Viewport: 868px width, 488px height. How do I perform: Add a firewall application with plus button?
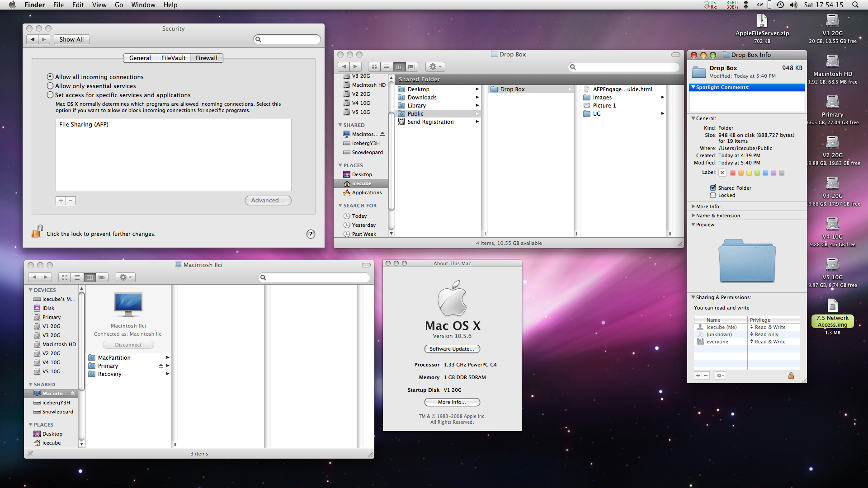coord(61,201)
